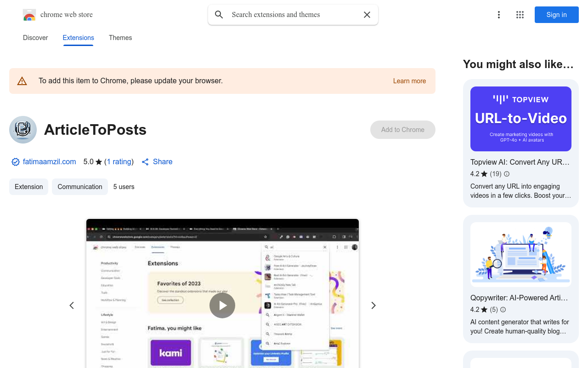The height and width of the screenshot is (368, 588).
Task: Open the Themes tab
Action: [120, 38]
